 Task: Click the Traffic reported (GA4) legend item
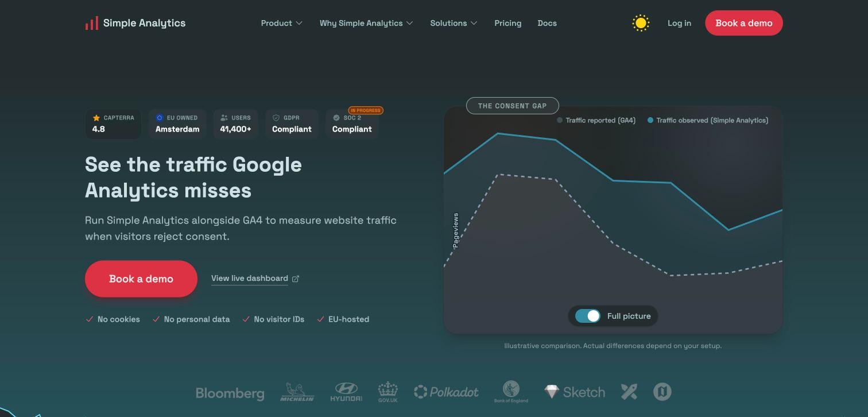[596, 121]
